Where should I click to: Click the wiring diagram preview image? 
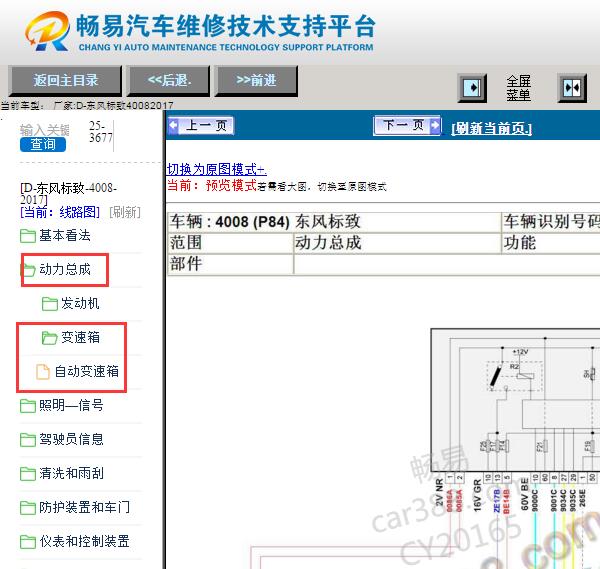[x=425, y=448]
